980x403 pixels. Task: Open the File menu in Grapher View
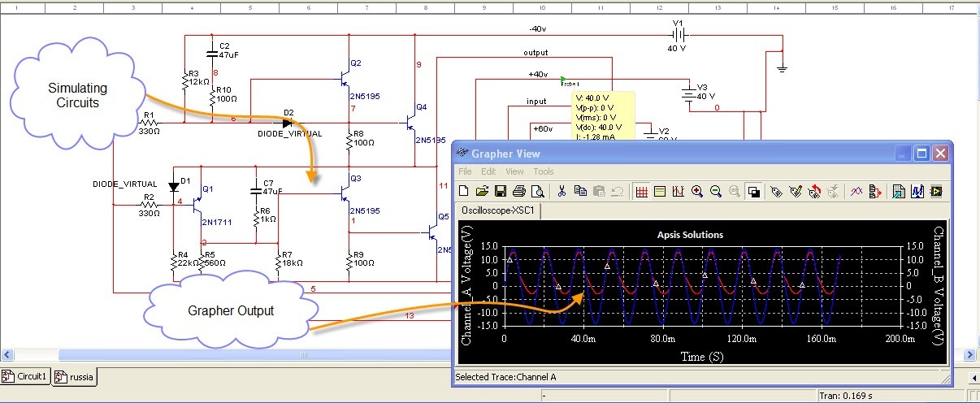465,171
